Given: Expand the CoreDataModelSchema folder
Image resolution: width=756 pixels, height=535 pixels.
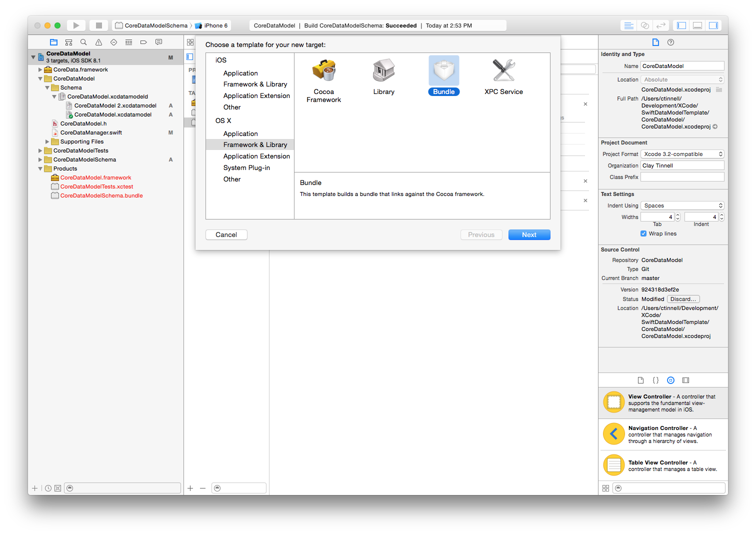Looking at the screenshot, I should tap(40, 160).
